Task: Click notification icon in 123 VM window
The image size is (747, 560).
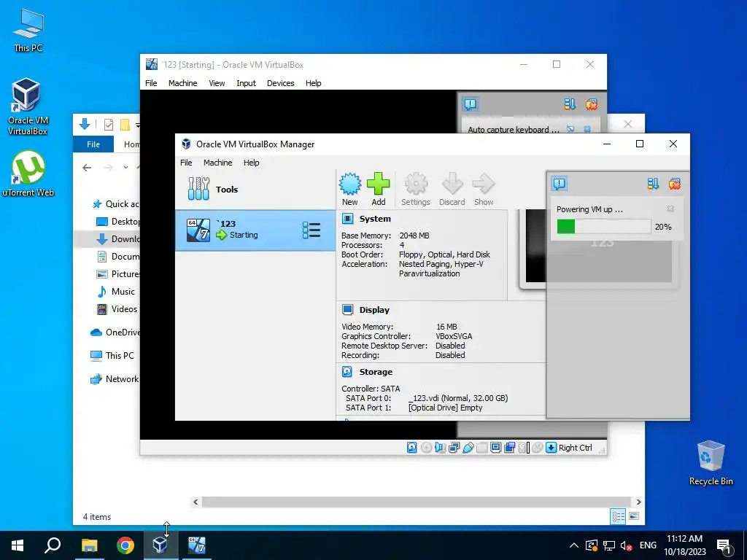Action: (471, 104)
